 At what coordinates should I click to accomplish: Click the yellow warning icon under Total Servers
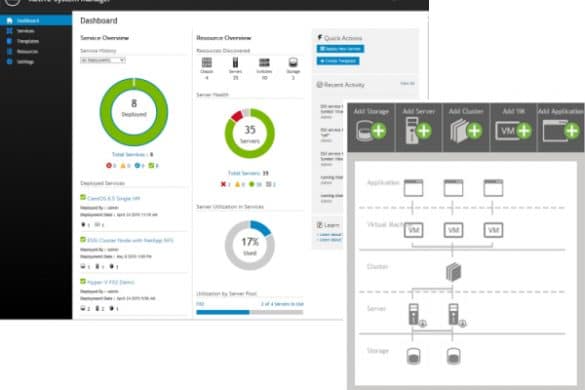[237, 184]
